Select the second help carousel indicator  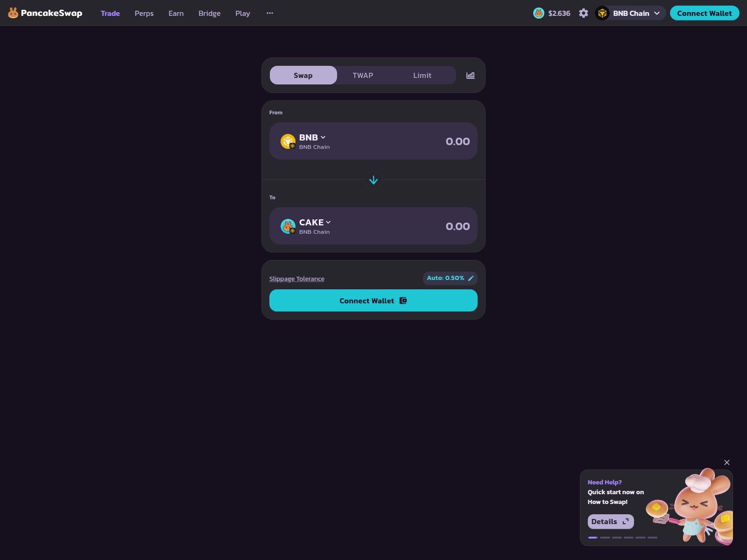605,538
